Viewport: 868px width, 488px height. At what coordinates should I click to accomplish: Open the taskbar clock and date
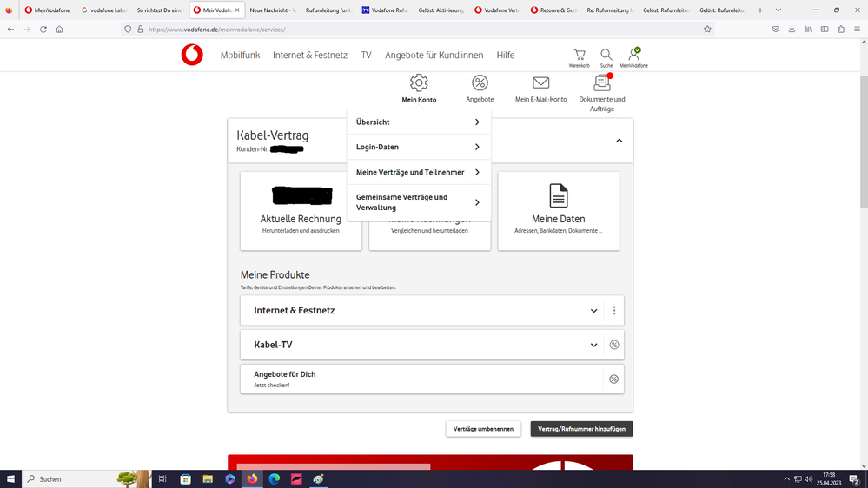(829, 478)
